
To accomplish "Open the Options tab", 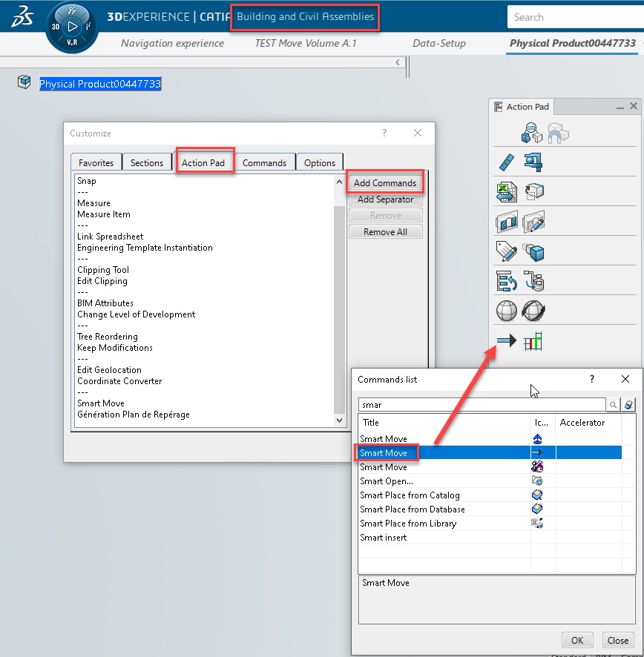I will tap(320, 162).
